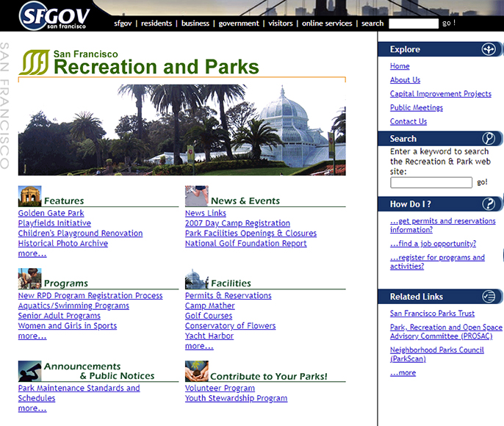This screenshot has height=426, width=504.
Task: Click the Search magnifier icon in sidebar
Action: pos(489,139)
